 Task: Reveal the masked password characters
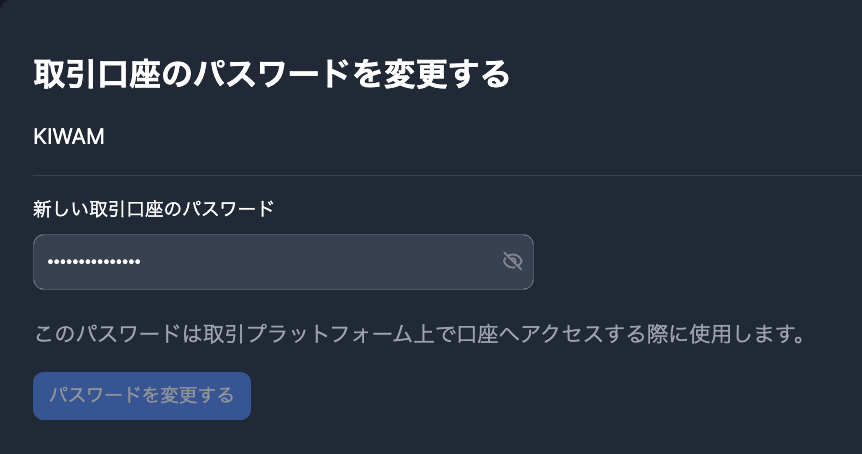point(512,262)
